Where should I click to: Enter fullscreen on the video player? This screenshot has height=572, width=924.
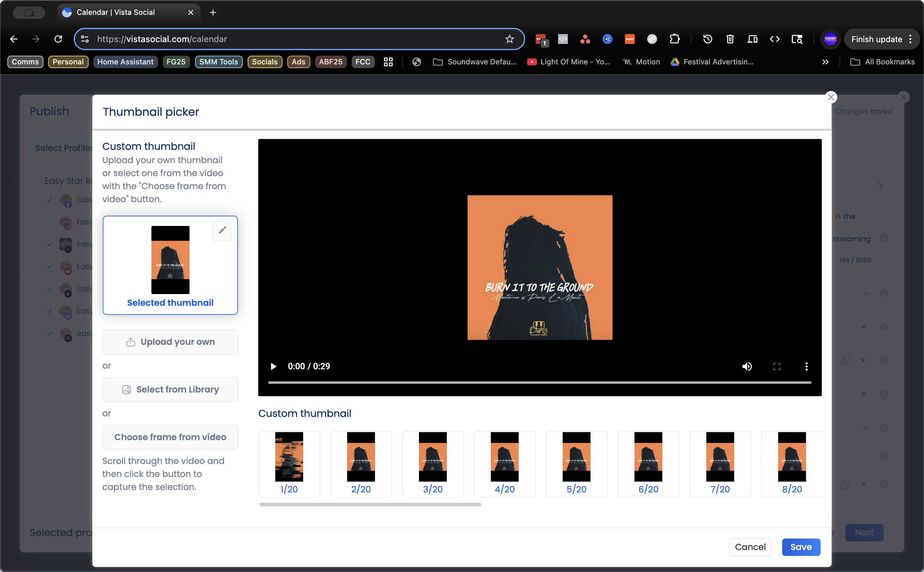point(776,366)
